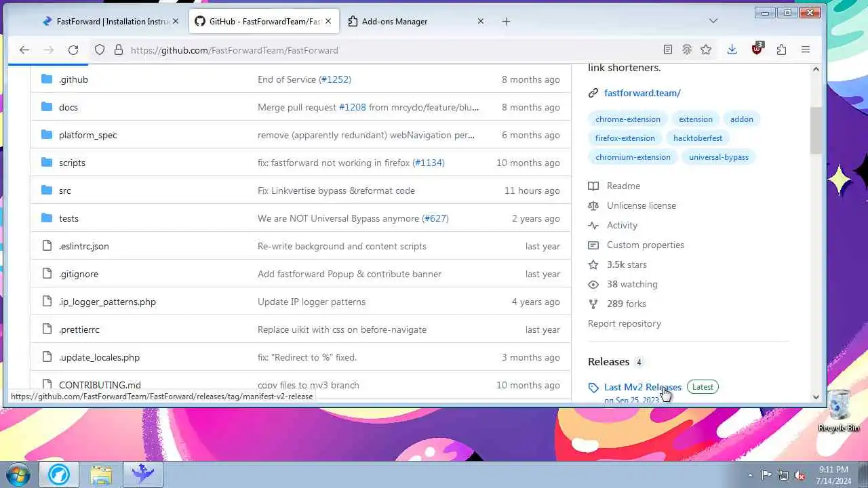Click the extension topic tag
Viewport: 868px width, 488px height.
pos(696,119)
